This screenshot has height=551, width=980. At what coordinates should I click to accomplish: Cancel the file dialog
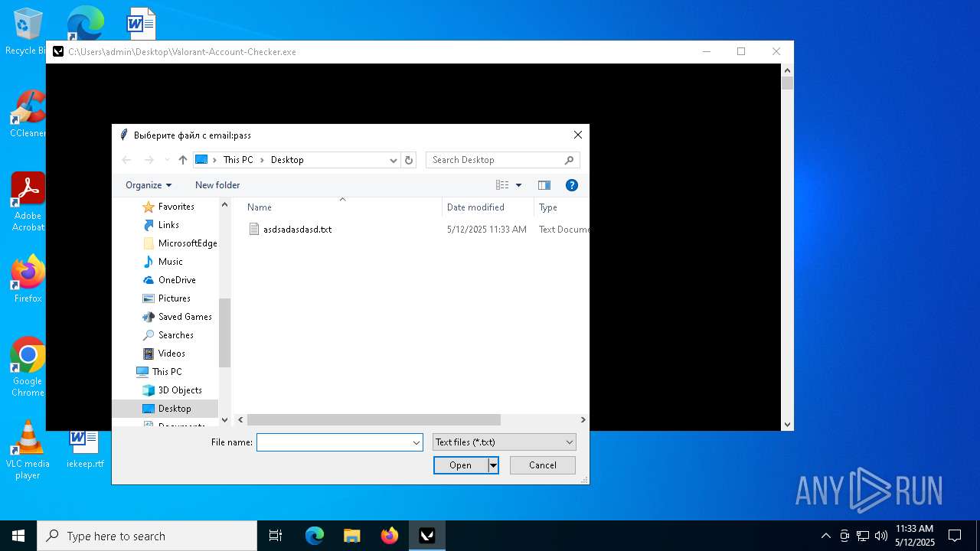pyautogui.click(x=543, y=465)
